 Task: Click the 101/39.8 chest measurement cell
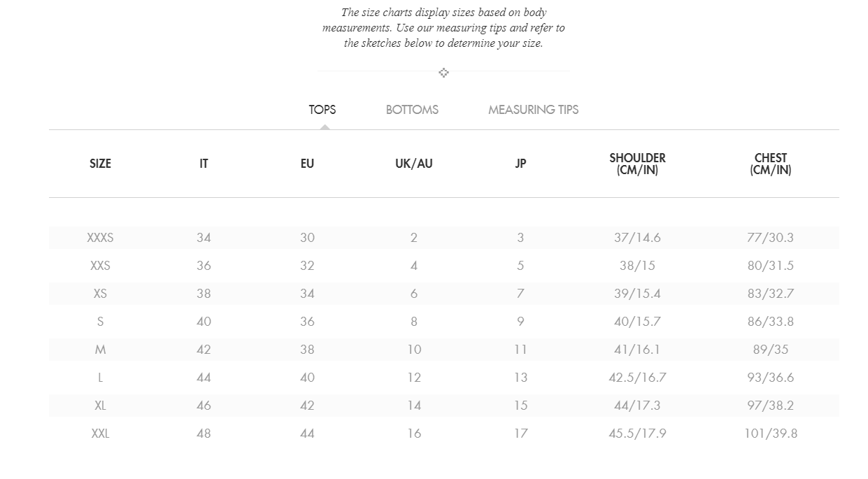pyautogui.click(x=771, y=434)
